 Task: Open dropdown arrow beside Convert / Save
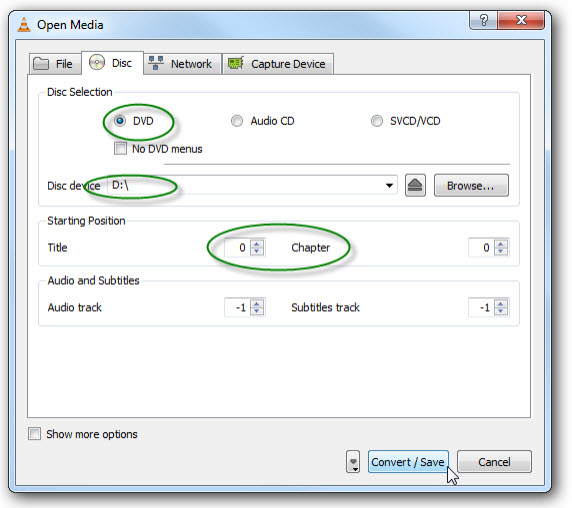[x=353, y=462]
